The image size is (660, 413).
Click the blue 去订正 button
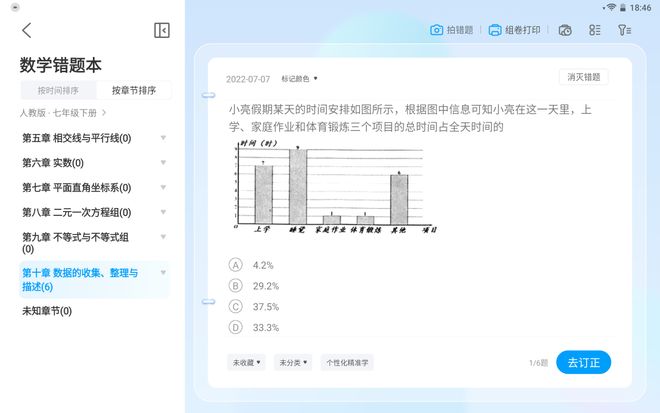(583, 362)
